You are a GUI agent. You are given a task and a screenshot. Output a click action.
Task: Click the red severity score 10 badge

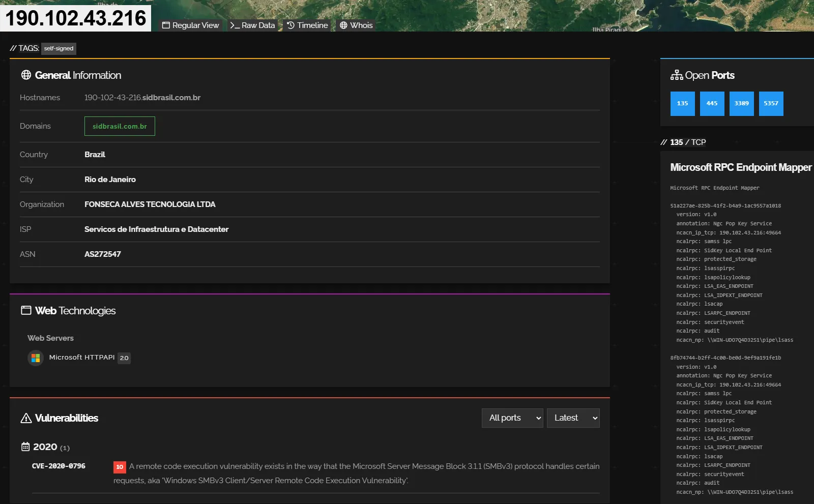pyautogui.click(x=120, y=467)
